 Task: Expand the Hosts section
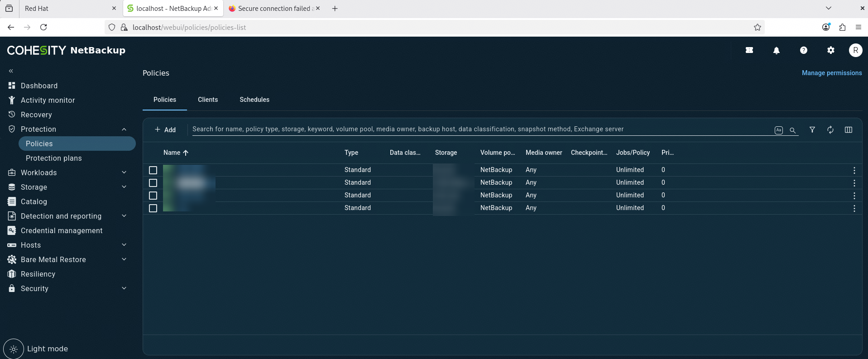click(124, 245)
